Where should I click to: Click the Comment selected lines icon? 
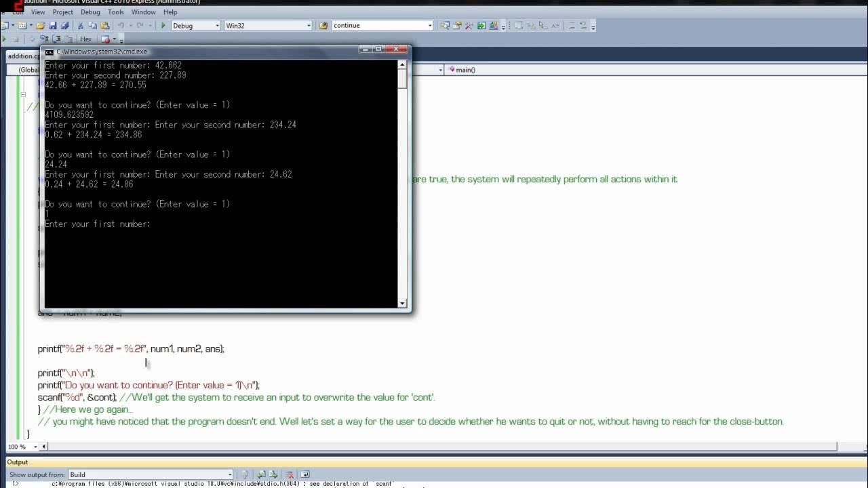click(x=572, y=26)
